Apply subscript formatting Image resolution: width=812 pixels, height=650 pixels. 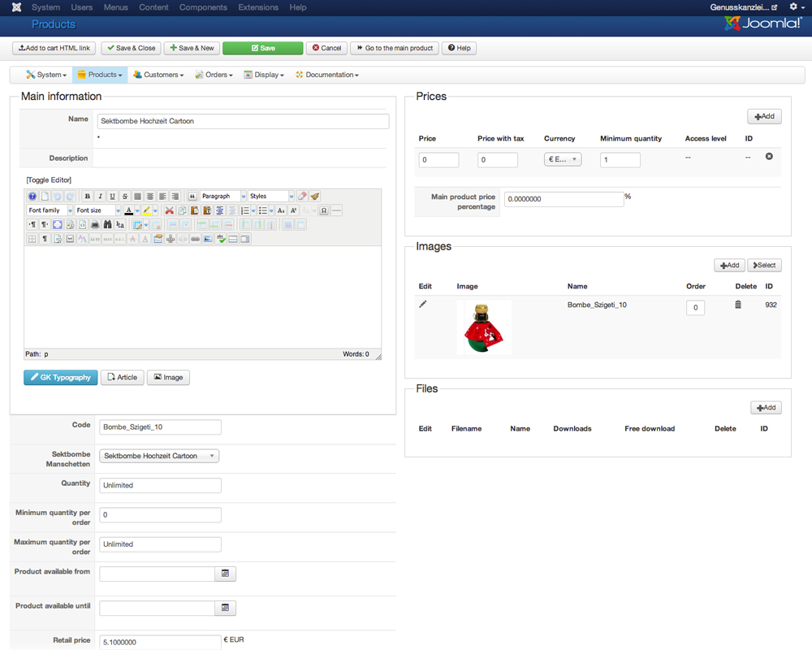281,210
